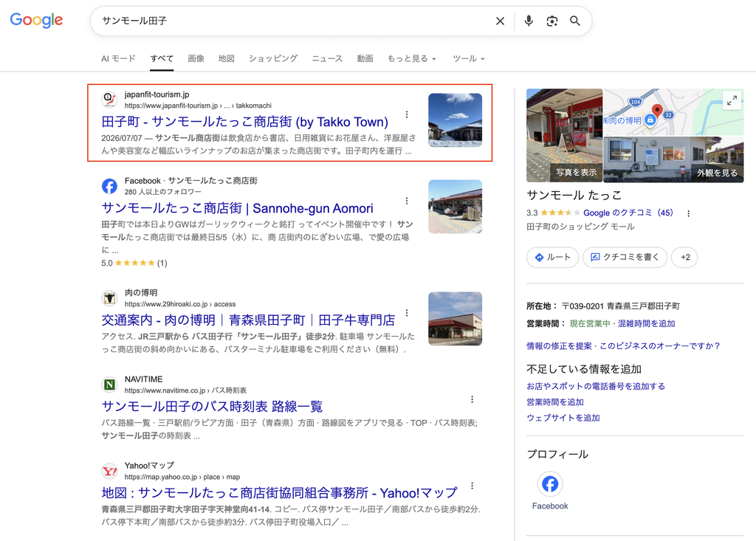
Task: Open Google のクチコミ (45) reviews link
Action: point(628,213)
